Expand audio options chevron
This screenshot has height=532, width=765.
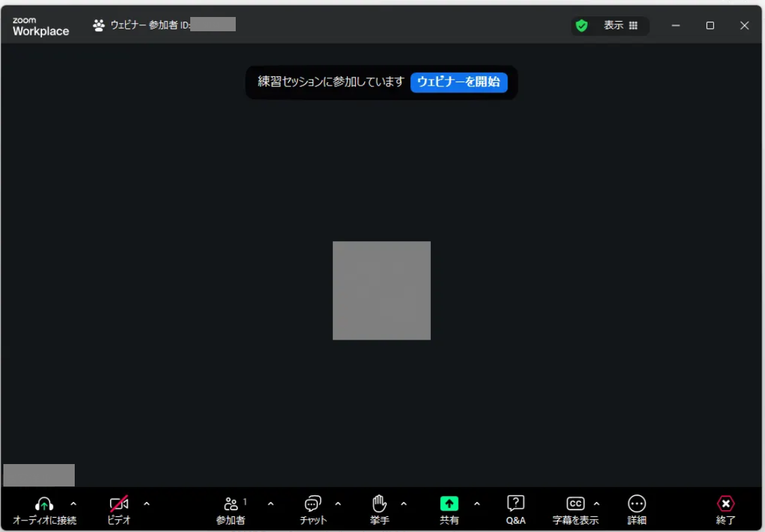(x=73, y=504)
